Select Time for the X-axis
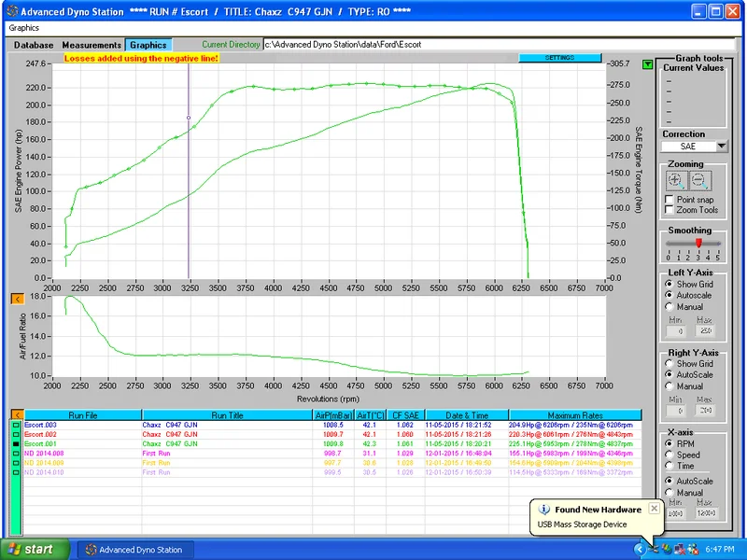The width and height of the screenshot is (747, 560). coord(669,466)
